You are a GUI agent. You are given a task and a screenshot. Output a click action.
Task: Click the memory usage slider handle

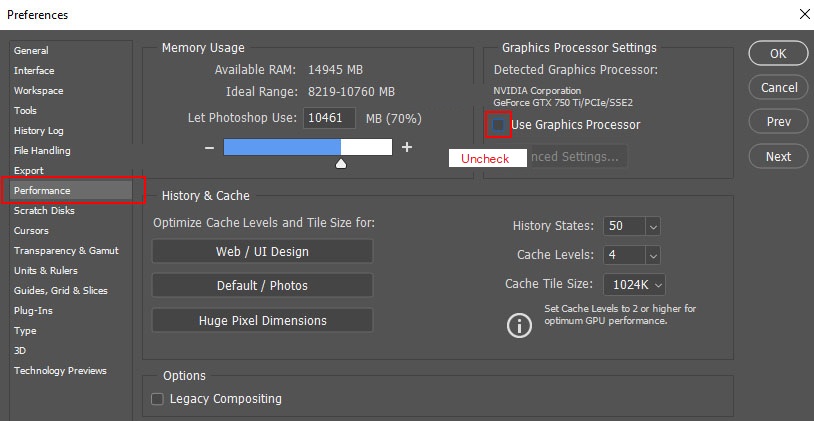pyautogui.click(x=341, y=163)
